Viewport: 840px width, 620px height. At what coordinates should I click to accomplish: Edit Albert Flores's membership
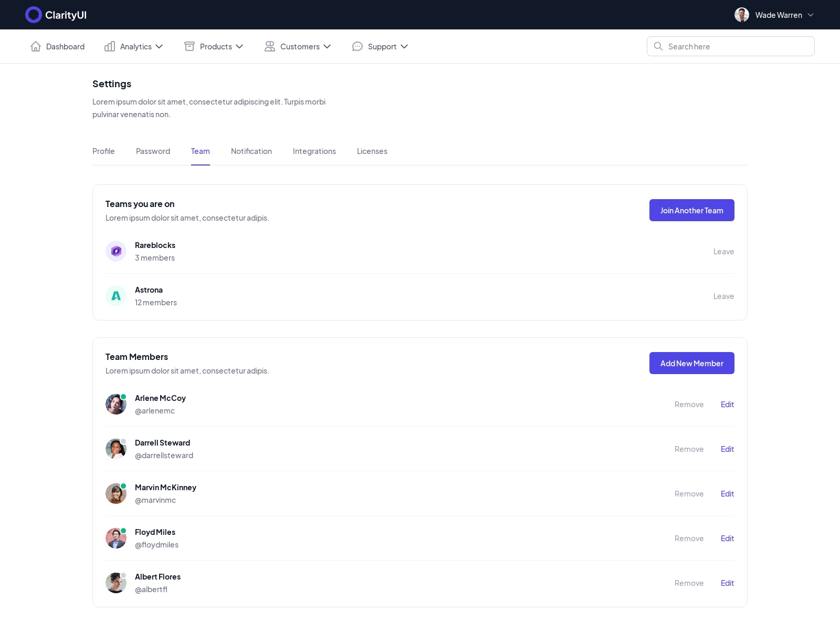tap(727, 583)
